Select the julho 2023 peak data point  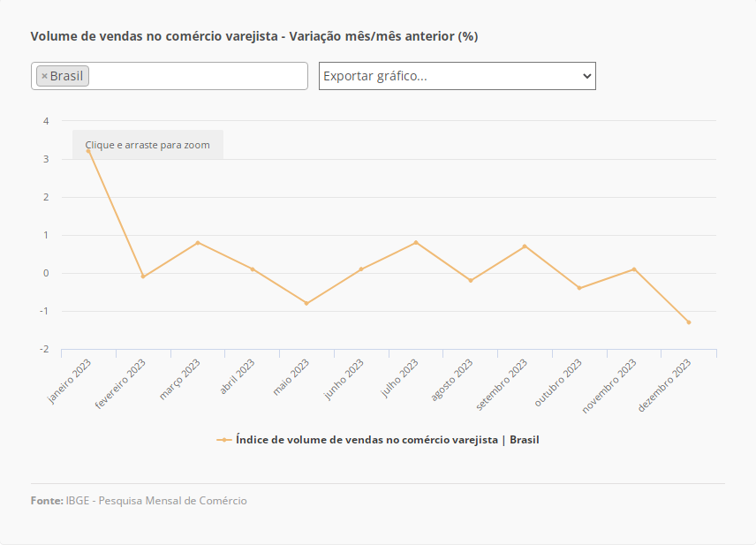click(x=416, y=243)
